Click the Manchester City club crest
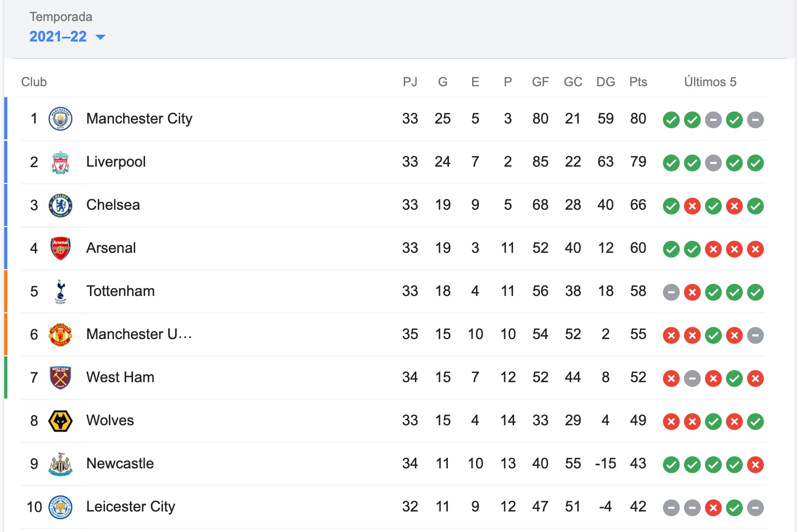 click(60, 119)
